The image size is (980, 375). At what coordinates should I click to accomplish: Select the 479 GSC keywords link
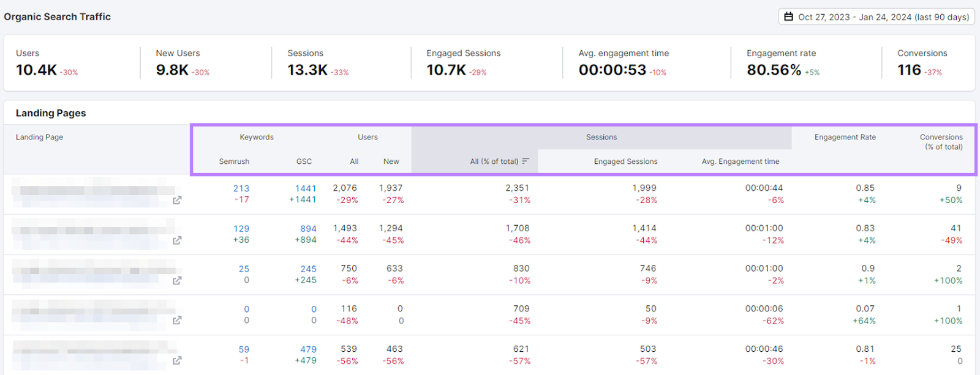(x=308, y=349)
